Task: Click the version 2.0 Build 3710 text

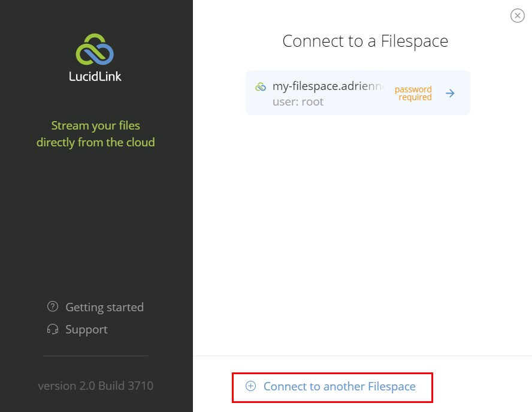Action: (x=95, y=386)
